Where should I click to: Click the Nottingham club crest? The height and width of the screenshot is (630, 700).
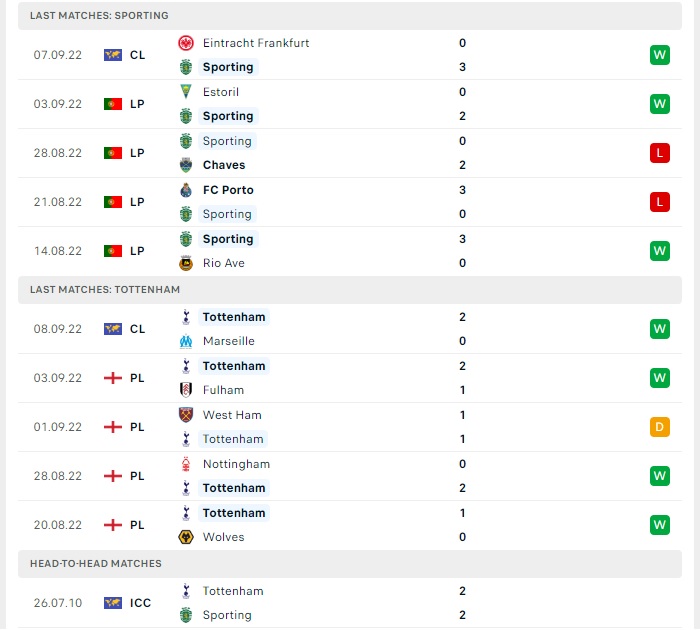[x=186, y=464]
